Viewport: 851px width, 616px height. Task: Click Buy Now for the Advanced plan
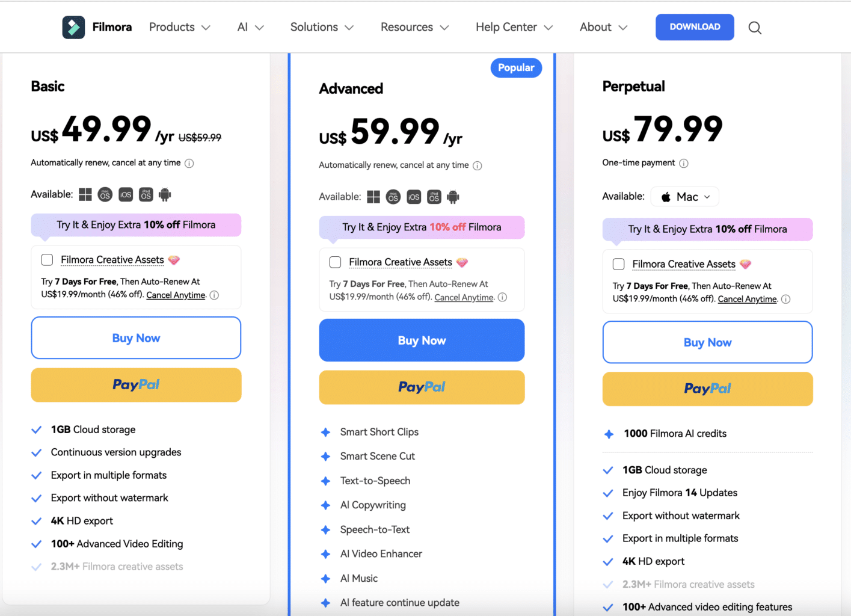pos(422,340)
